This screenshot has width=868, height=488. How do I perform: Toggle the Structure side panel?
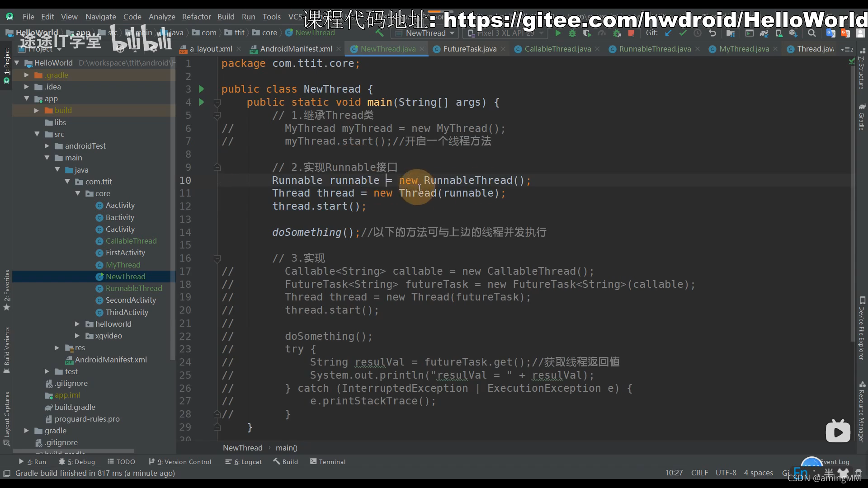pyautogui.click(x=862, y=69)
